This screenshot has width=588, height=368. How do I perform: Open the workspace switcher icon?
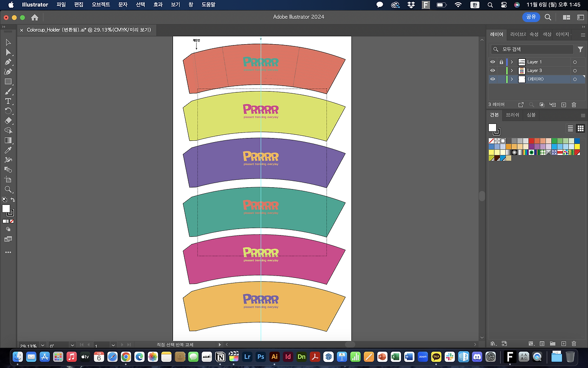[581, 17]
